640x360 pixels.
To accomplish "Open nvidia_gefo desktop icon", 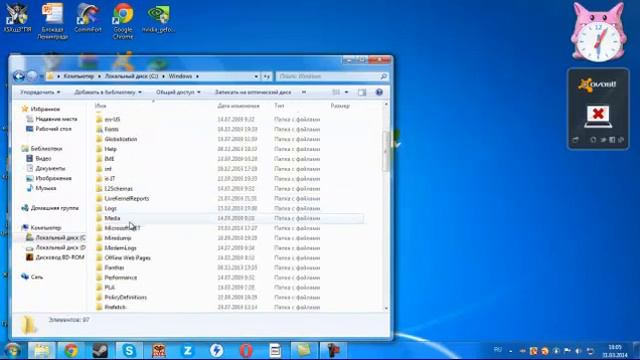I will [158, 18].
